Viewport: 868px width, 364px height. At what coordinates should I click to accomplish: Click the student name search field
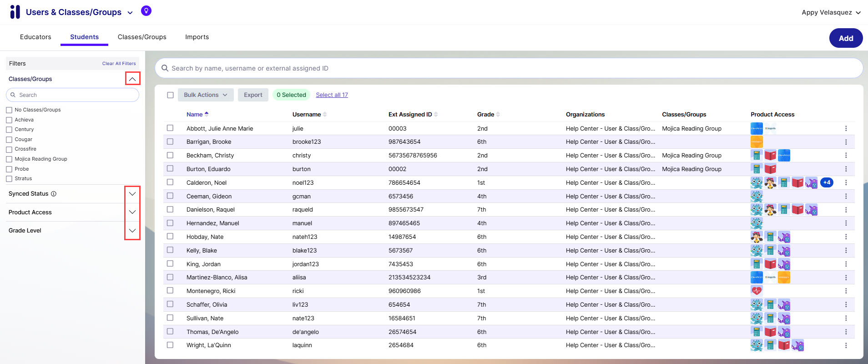pyautogui.click(x=509, y=68)
